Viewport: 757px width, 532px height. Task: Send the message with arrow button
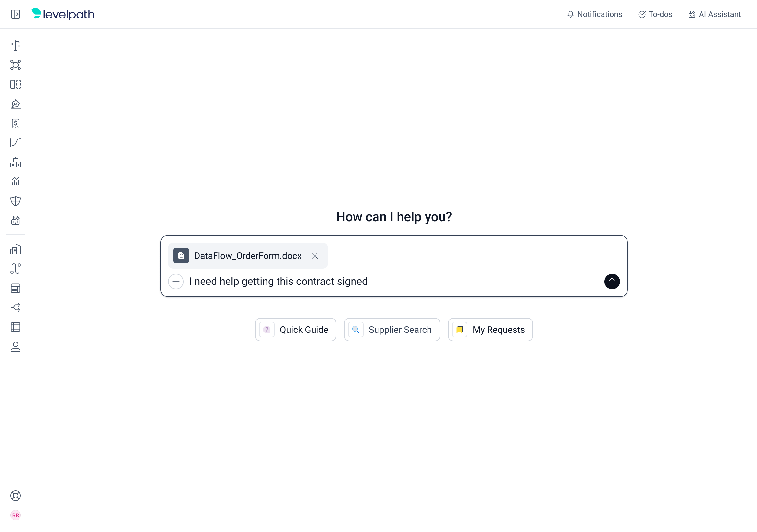click(612, 282)
